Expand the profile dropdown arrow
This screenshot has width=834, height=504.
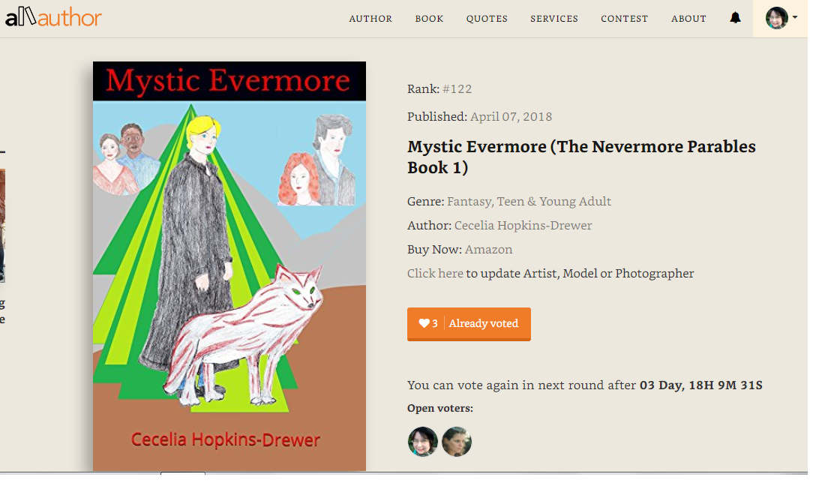tap(795, 17)
